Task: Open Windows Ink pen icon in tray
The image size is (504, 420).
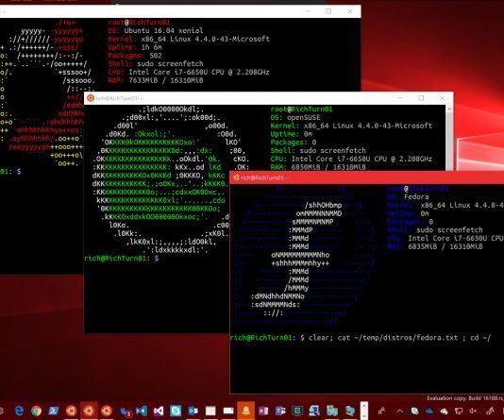Action: [490, 411]
